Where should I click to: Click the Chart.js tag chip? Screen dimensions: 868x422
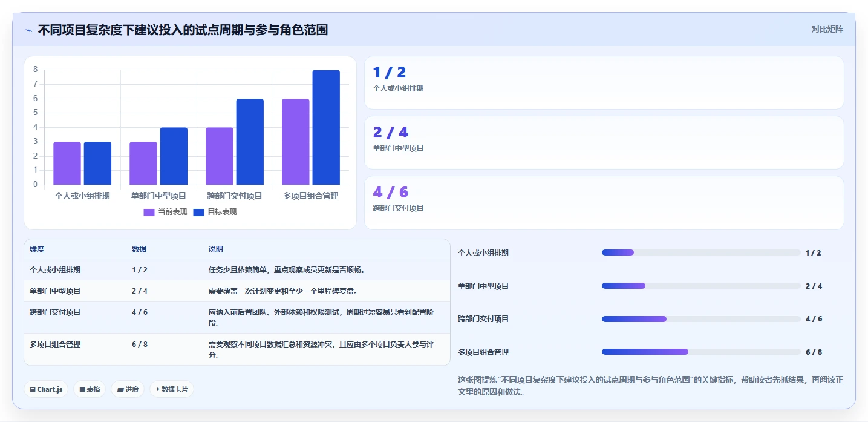pos(46,389)
